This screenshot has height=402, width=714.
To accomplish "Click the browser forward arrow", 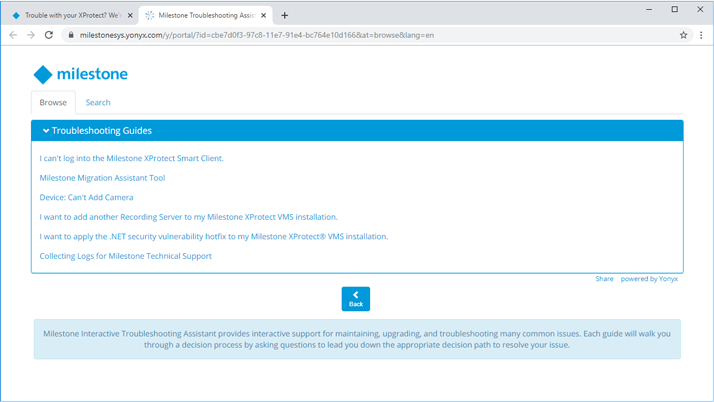I will coord(31,35).
